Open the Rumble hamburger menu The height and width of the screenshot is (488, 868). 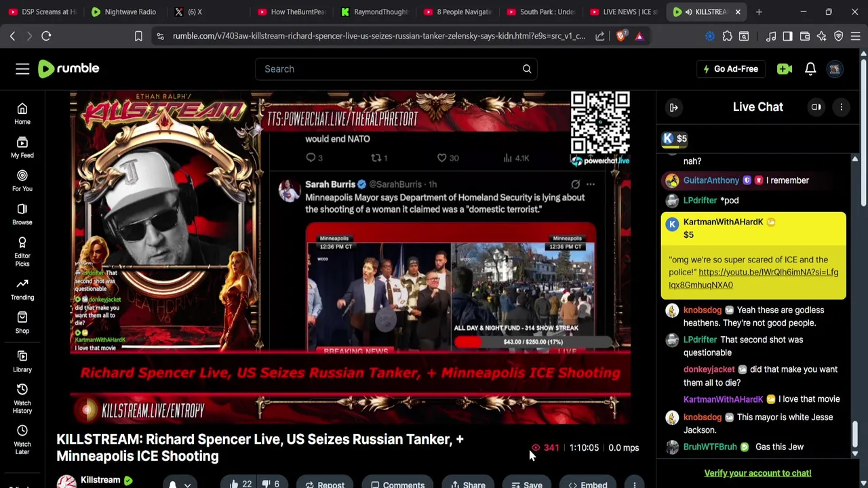(22, 68)
